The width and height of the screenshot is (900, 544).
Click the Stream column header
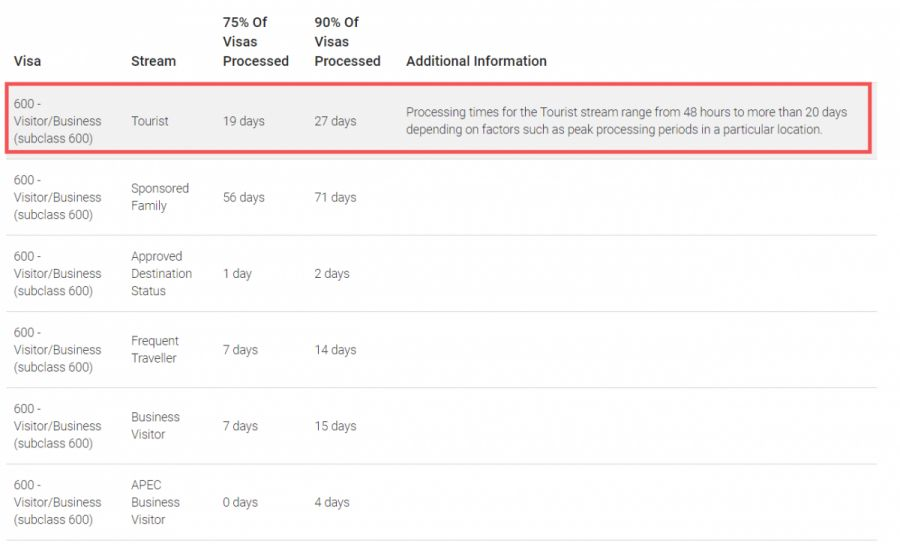pos(153,61)
